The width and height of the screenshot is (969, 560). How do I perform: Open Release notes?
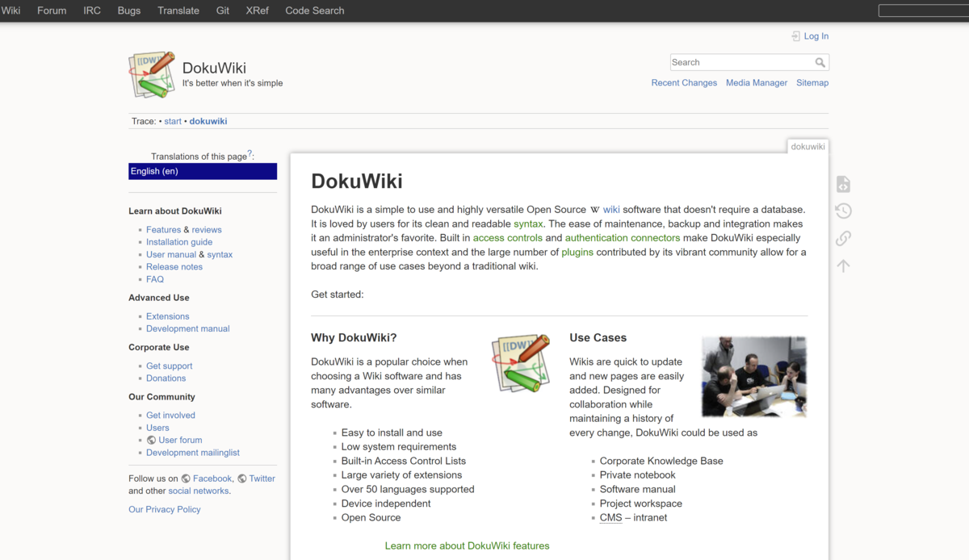174,267
